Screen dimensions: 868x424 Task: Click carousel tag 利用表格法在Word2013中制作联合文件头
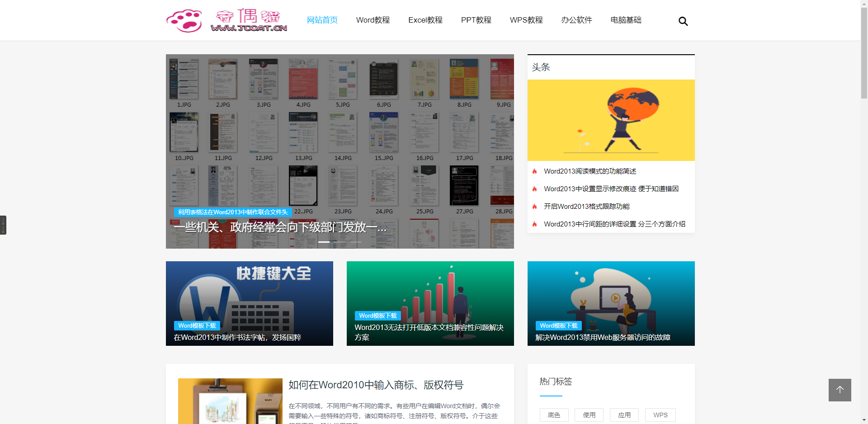pyautogui.click(x=233, y=212)
